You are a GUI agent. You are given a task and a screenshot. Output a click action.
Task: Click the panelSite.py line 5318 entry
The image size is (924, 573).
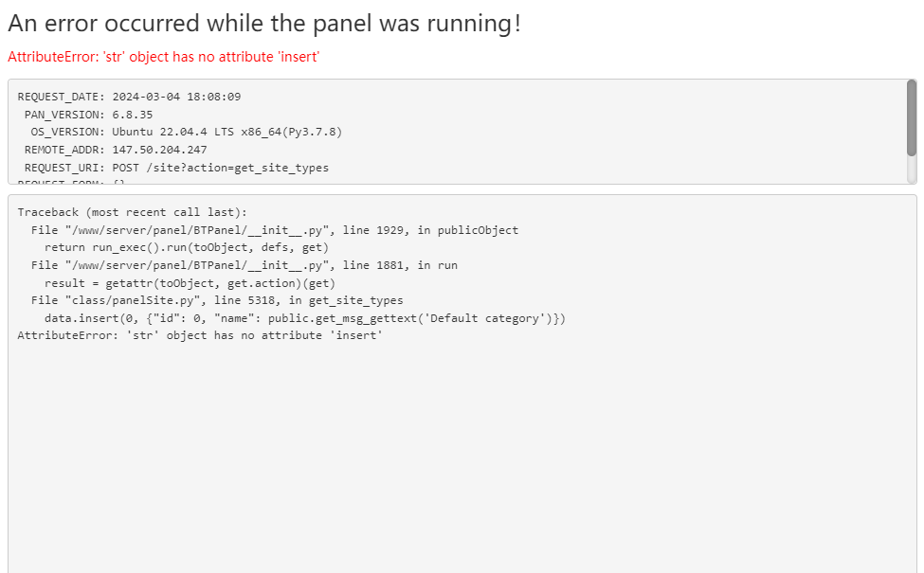pos(217,300)
